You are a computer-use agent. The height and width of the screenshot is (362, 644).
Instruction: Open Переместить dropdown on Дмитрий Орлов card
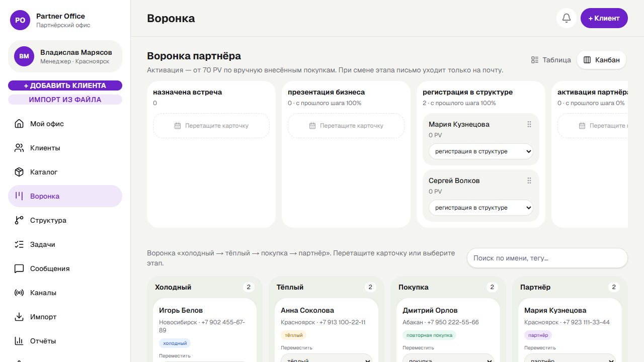point(448,358)
